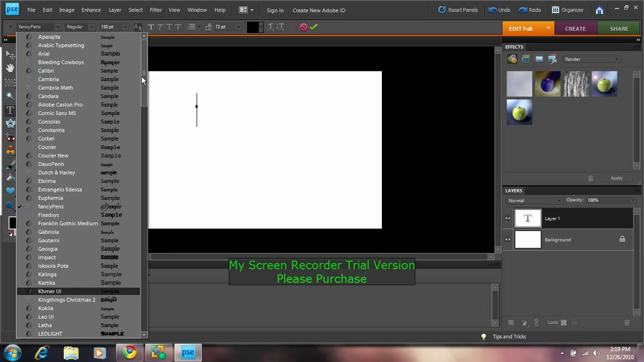Open the Normal blend mode dropdown

[x=534, y=201]
